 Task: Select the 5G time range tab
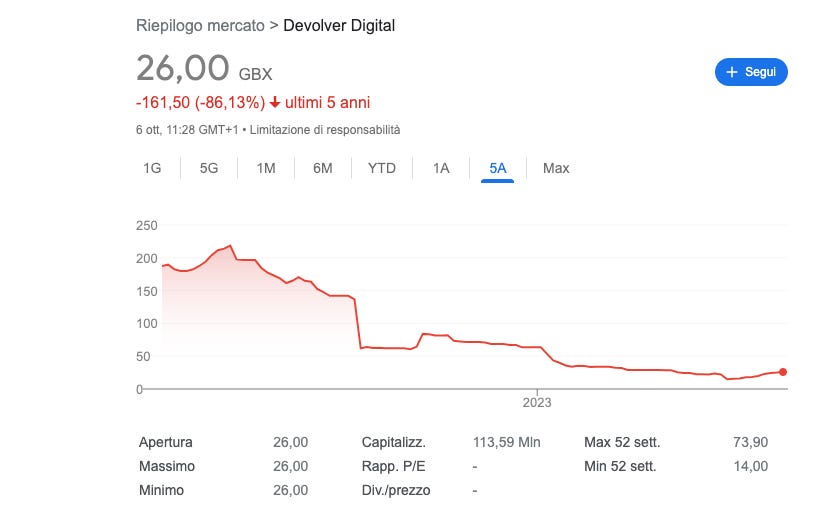tap(209, 168)
